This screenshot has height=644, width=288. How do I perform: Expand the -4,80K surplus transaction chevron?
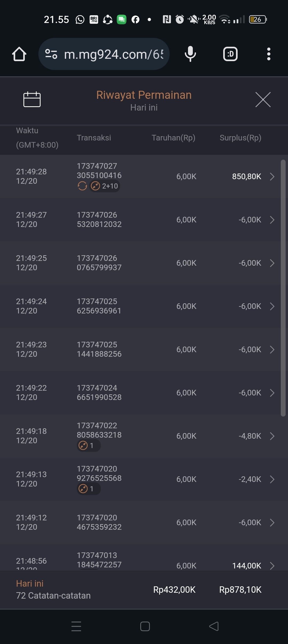pyautogui.click(x=272, y=436)
